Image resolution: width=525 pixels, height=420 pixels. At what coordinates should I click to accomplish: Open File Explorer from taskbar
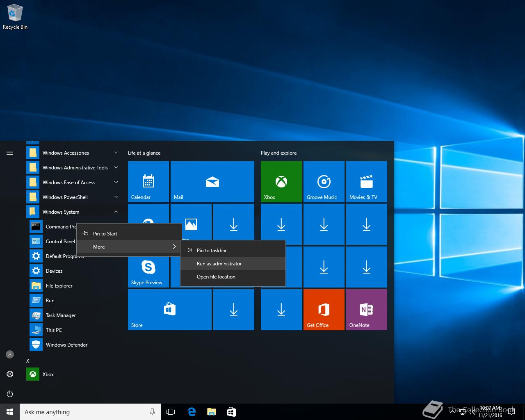pyautogui.click(x=211, y=412)
